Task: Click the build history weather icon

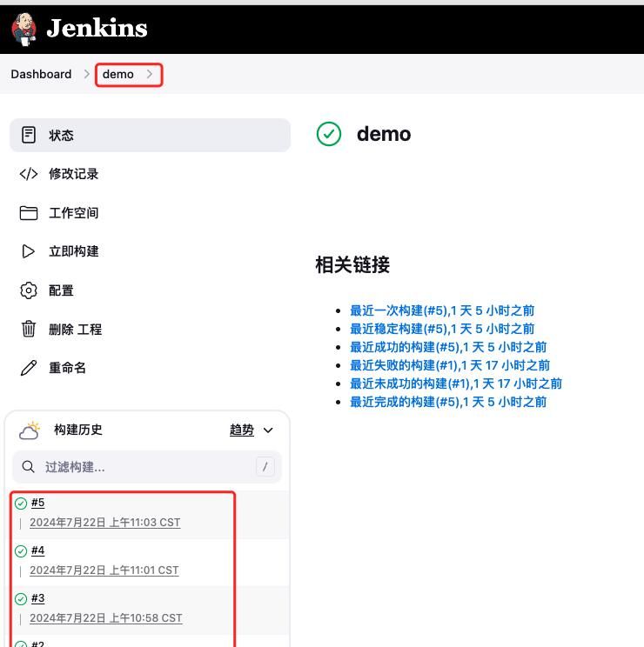Action: [30, 430]
